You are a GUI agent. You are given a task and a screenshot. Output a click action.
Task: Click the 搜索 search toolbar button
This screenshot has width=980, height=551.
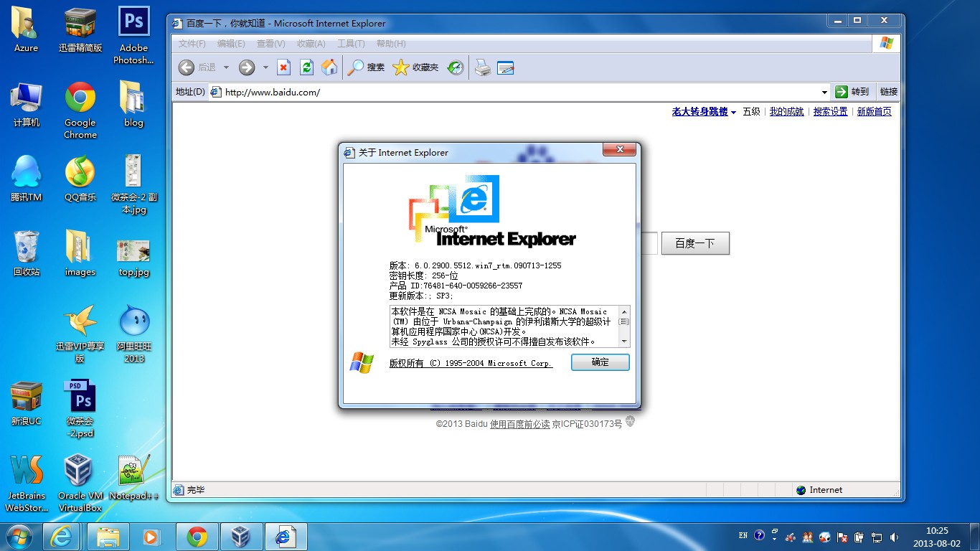[x=366, y=67]
